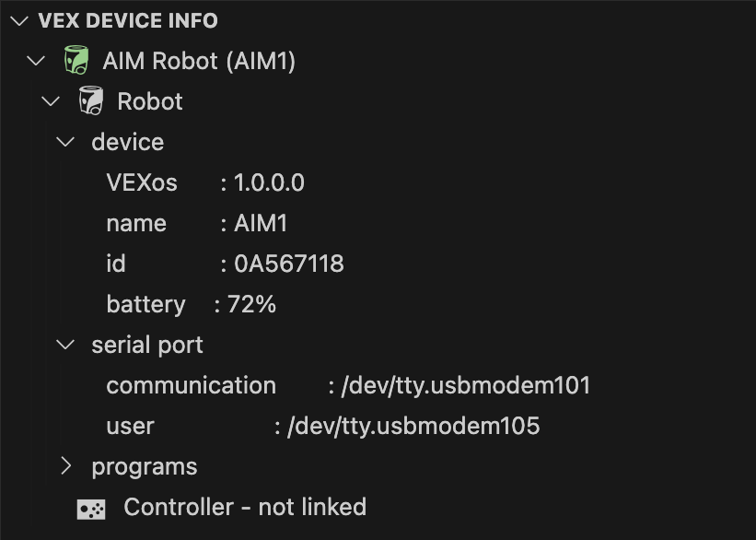The width and height of the screenshot is (756, 540).
Task: Expand the programs section
Action: tap(65, 466)
